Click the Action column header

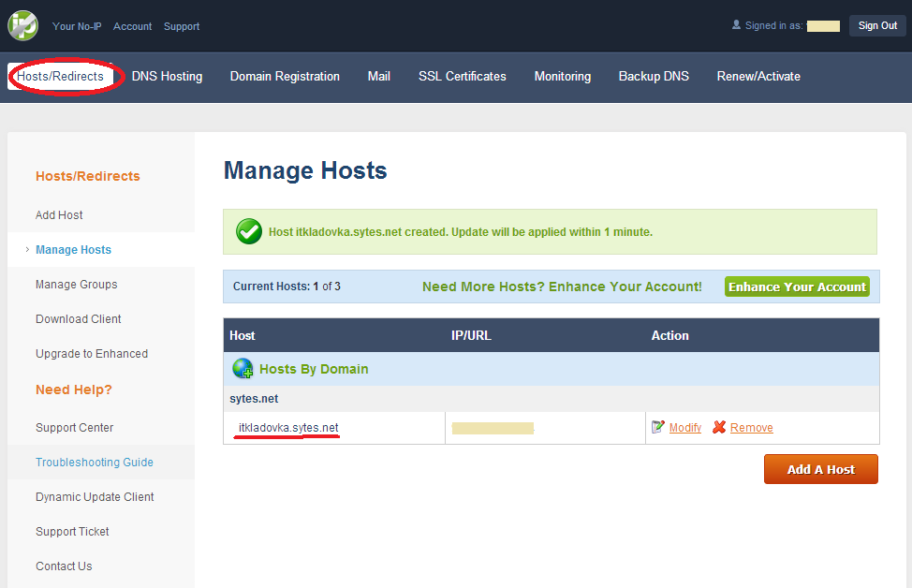tap(670, 335)
